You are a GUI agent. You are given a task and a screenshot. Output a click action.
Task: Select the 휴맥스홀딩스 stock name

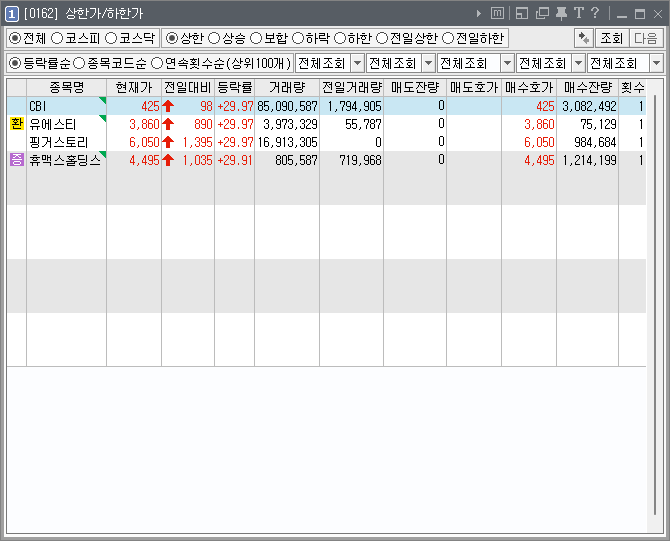[x=65, y=160]
